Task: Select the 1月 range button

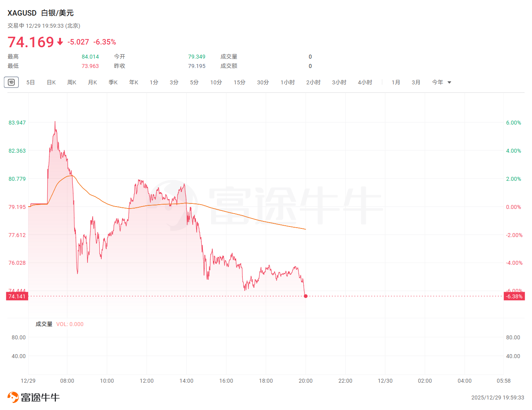Action: click(396, 82)
